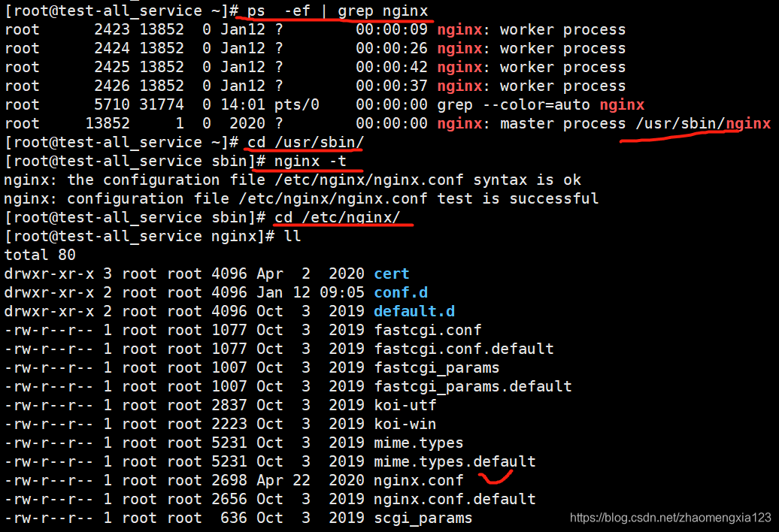Click the 'll' command text
779x532 pixels.
[292, 236]
